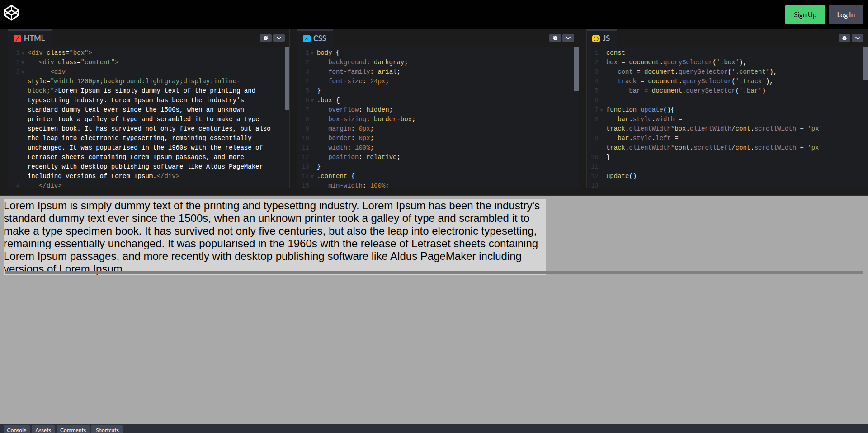Show the Comments panel
The height and width of the screenshot is (433, 868).
pyautogui.click(x=73, y=430)
